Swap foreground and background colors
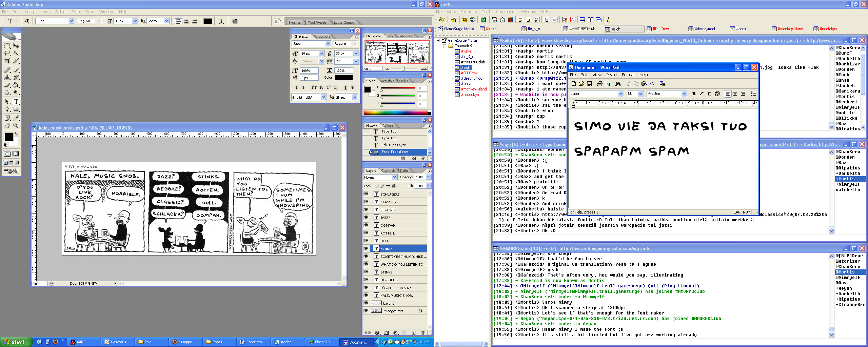The image size is (868, 347). [16, 134]
